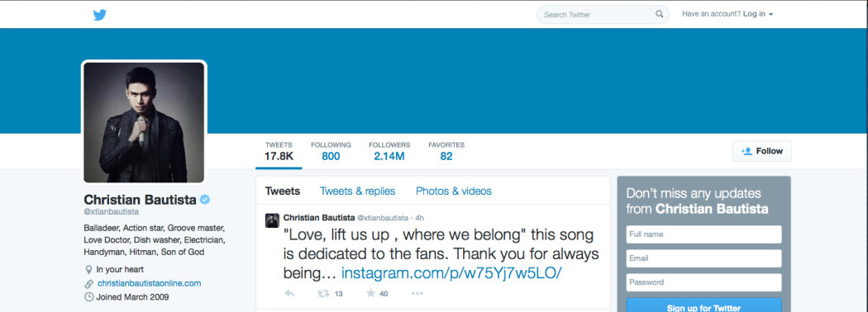Viewport: 868px width, 312px height.
Task: View the 800 following list
Action: tap(331, 152)
